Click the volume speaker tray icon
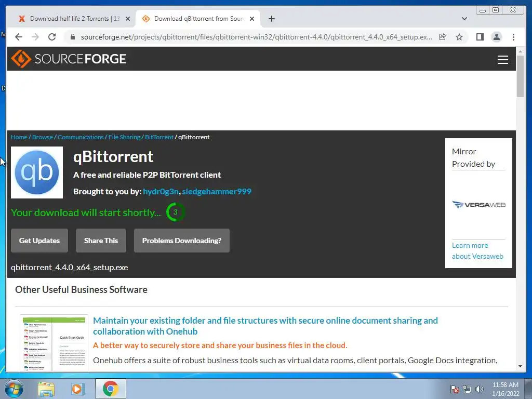This screenshot has height=399, width=532. 479,389
